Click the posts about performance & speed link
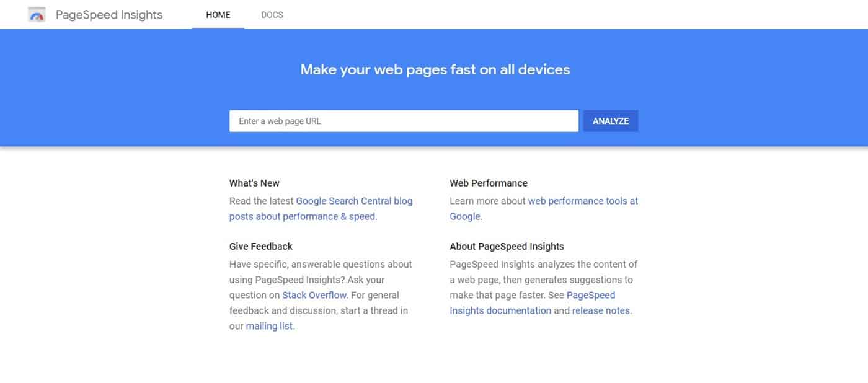The height and width of the screenshot is (383, 868). 303,216
